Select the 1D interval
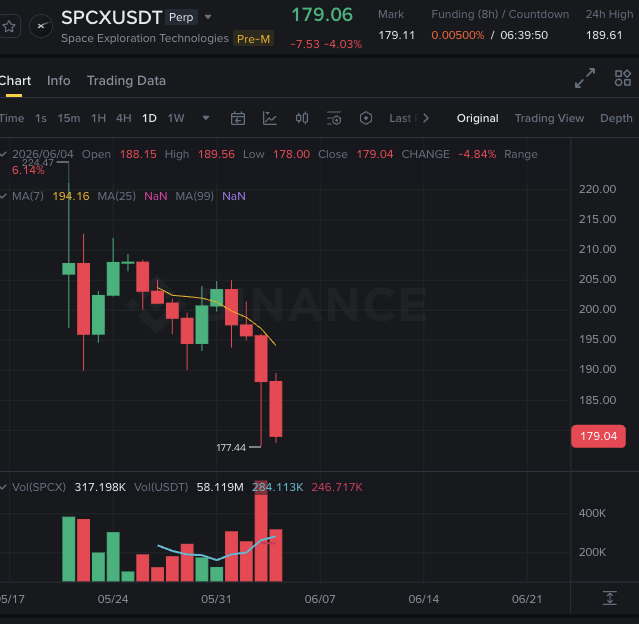639x624 pixels. coord(149,118)
